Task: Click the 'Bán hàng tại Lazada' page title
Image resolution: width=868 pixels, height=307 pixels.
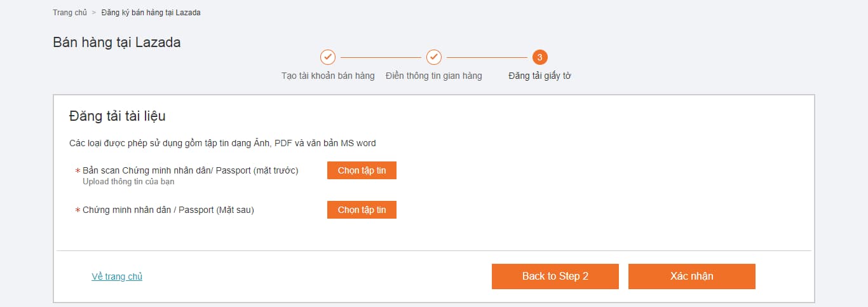Action: pyautogui.click(x=117, y=43)
